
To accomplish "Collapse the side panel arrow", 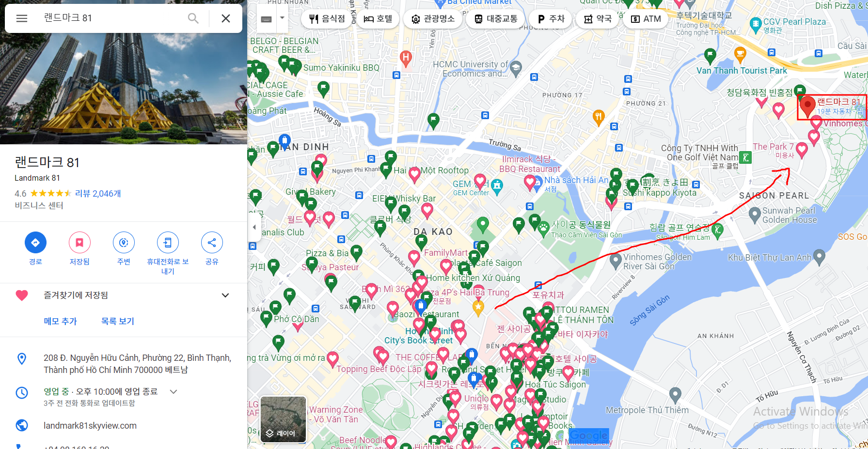I will click(x=254, y=227).
